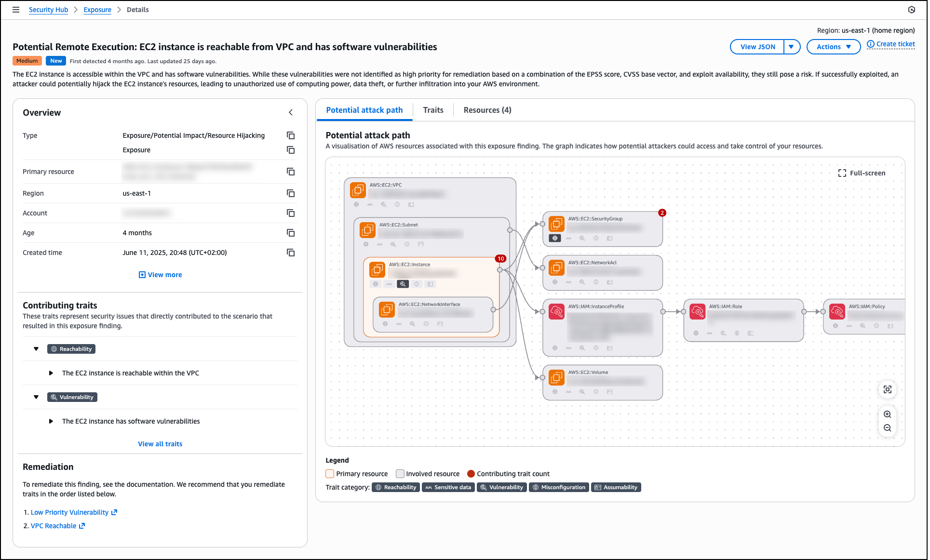The width and height of the screenshot is (930, 560).
Task: Collapse the Overview panel
Action: [x=291, y=112]
